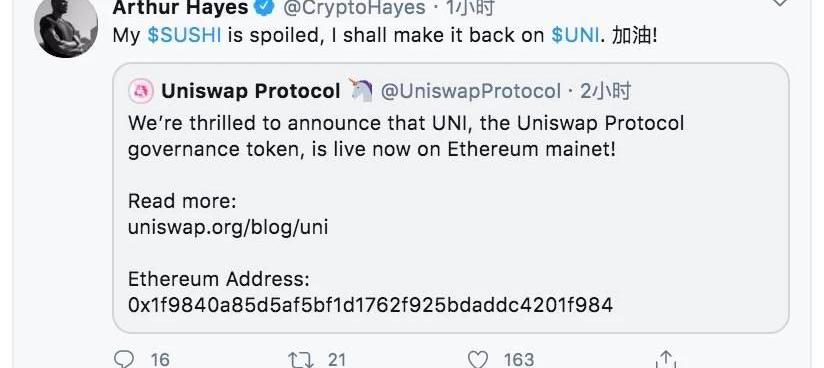This screenshot has width=824, height=368.
Task: Open the @CryptoHayes handle
Action: click(x=354, y=7)
